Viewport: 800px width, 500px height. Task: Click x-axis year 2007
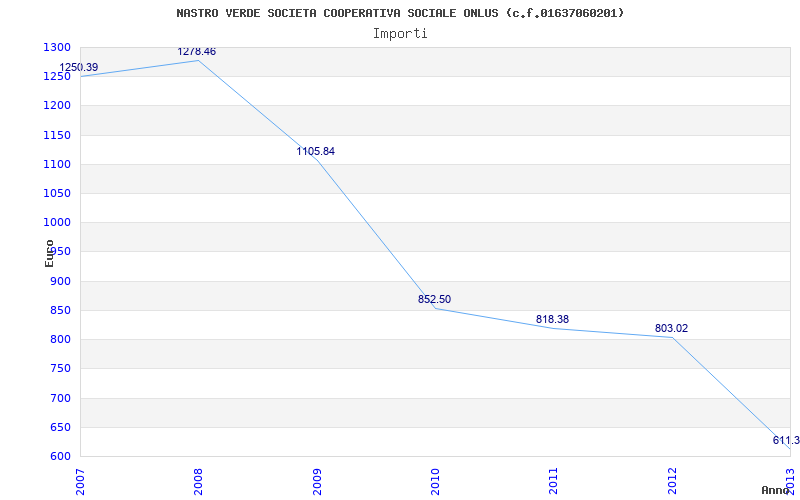[80, 481]
